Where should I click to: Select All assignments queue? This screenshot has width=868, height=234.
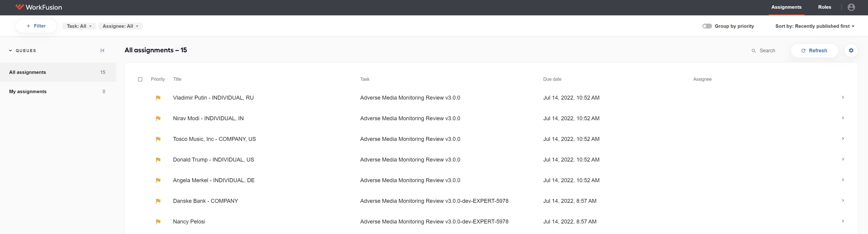pos(58,72)
